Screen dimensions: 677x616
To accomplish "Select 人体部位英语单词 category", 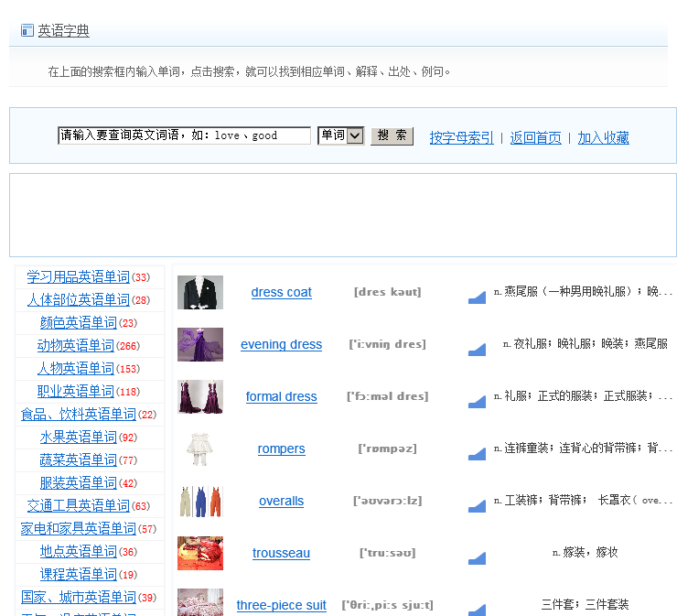I will click(78, 300).
